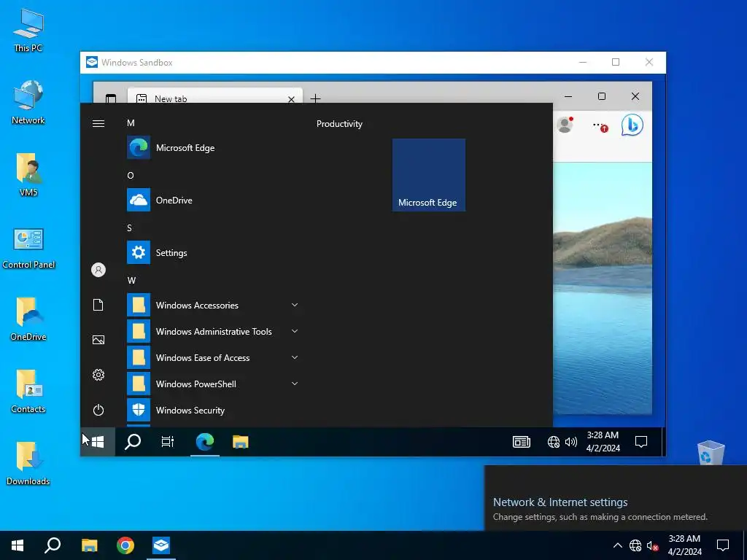This screenshot has height=560, width=747.
Task: Open the Bing chat button in Edge
Action: [x=632, y=125]
